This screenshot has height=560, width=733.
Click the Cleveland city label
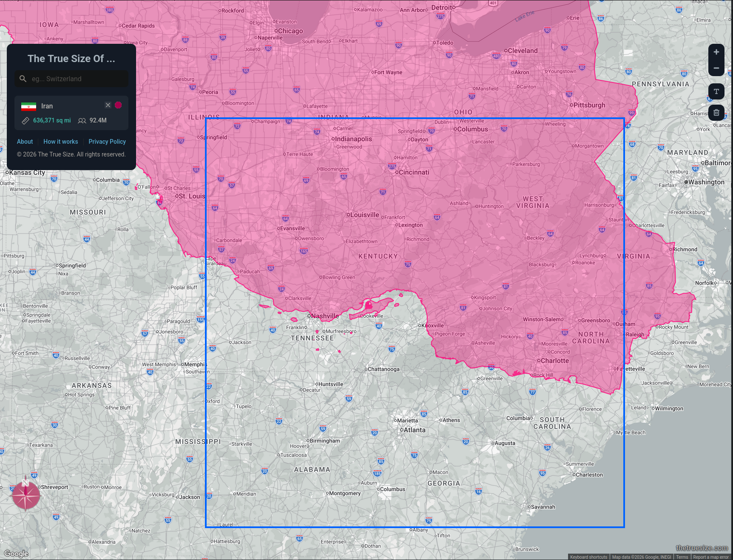523,51
